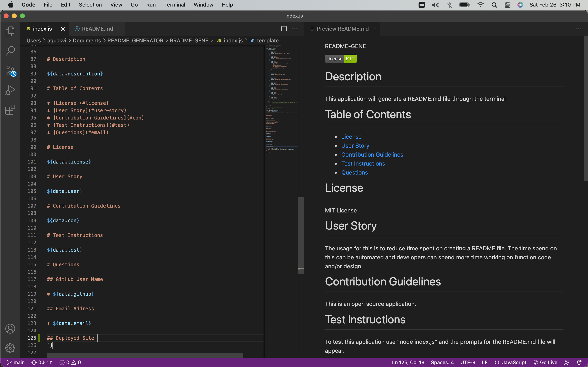Click the Accounts icon near the bottom
This screenshot has width=588, height=367.
(10, 329)
